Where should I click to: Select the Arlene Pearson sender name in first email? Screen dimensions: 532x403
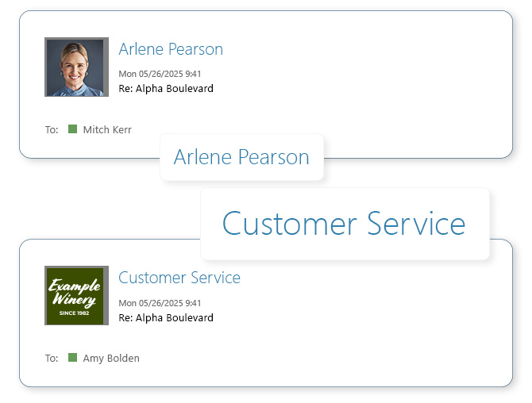coord(171,49)
